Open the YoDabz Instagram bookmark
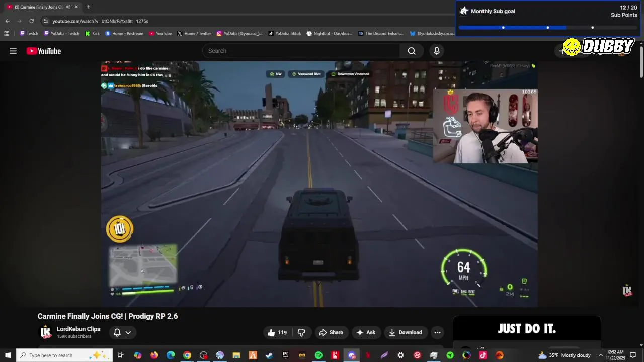Viewport: 644px width, 362px height. [x=239, y=34]
